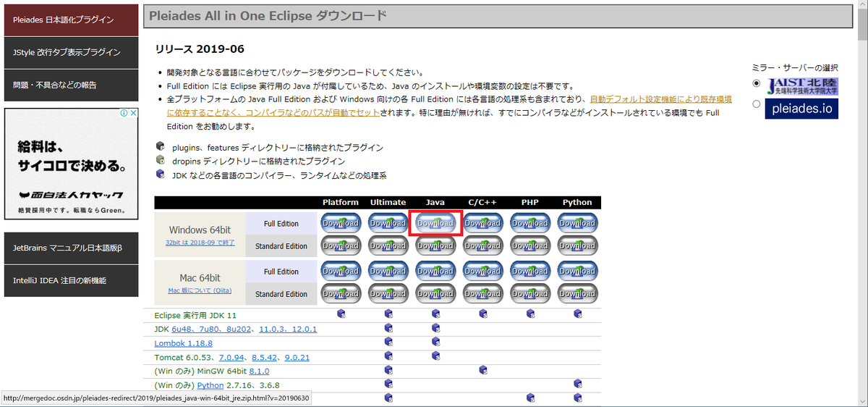Download Windows 64bit Full Edition Ultimate
The image size is (868, 407).
pyautogui.click(x=388, y=223)
